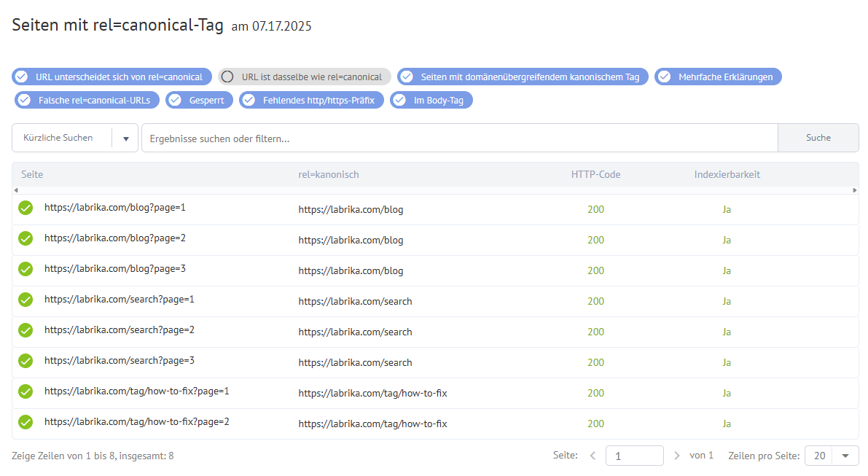Click the date 'am 07.17.2025' in heading
Viewport: 868px width, 476px height.
point(271,26)
